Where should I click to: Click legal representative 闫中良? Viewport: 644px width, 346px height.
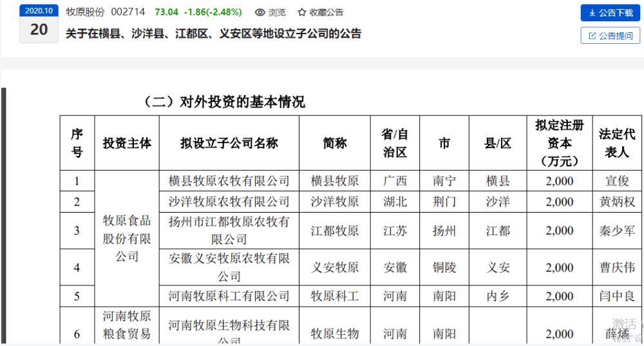click(x=617, y=296)
